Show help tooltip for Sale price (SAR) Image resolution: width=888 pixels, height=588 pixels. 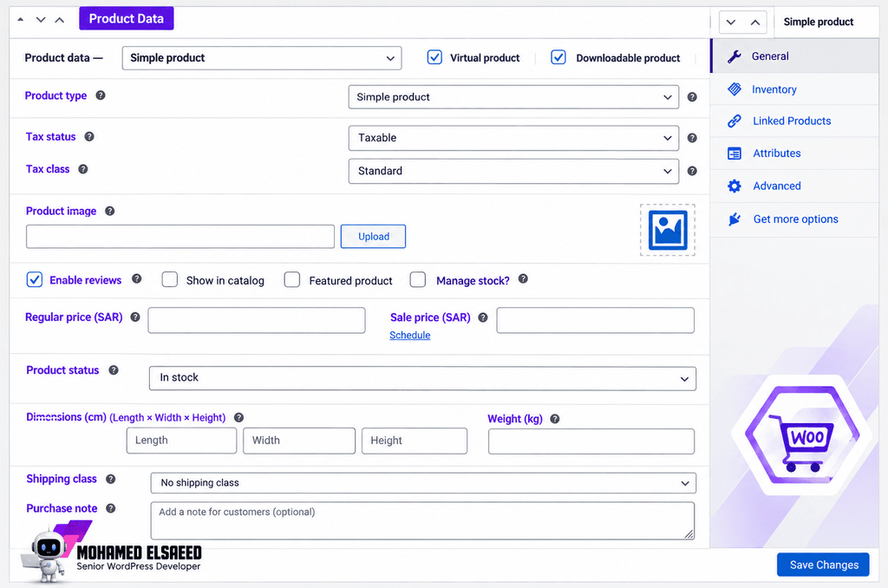click(x=483, y=317)
